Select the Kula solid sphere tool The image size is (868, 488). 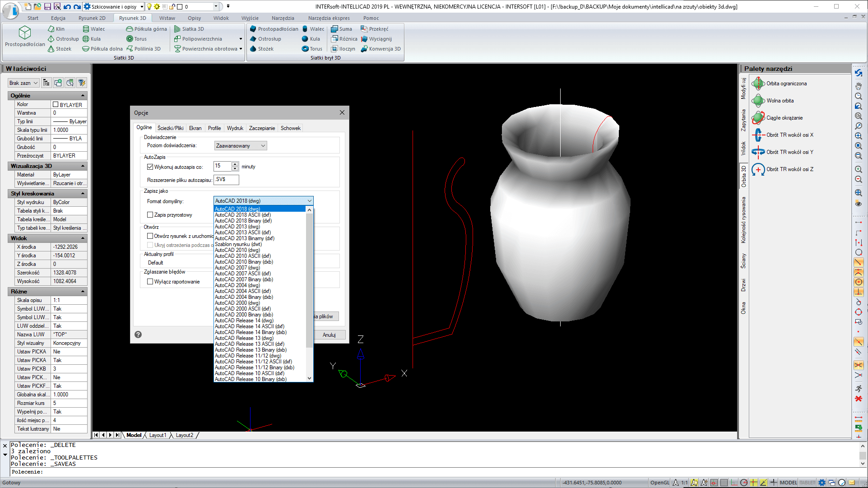click(311, 39)
